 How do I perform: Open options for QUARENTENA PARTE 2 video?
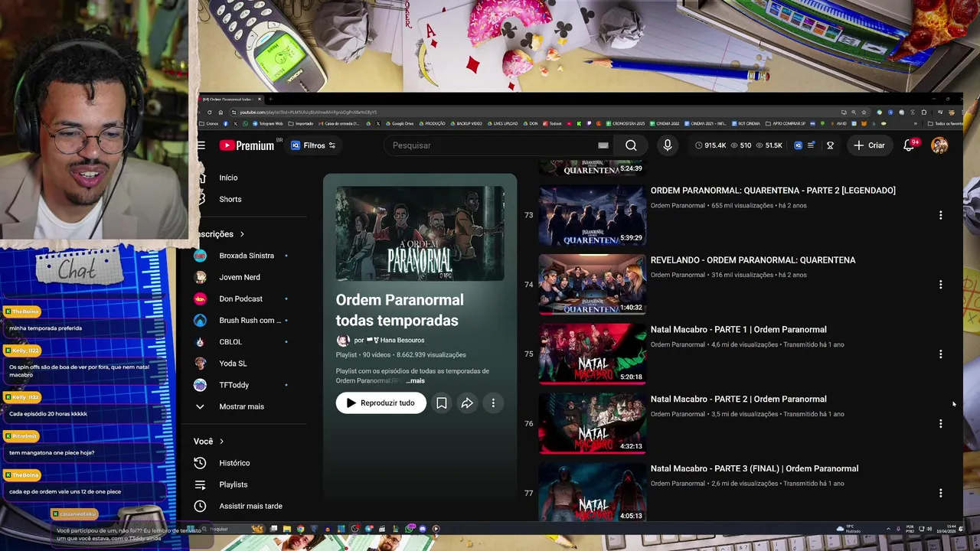coord(941,215)
